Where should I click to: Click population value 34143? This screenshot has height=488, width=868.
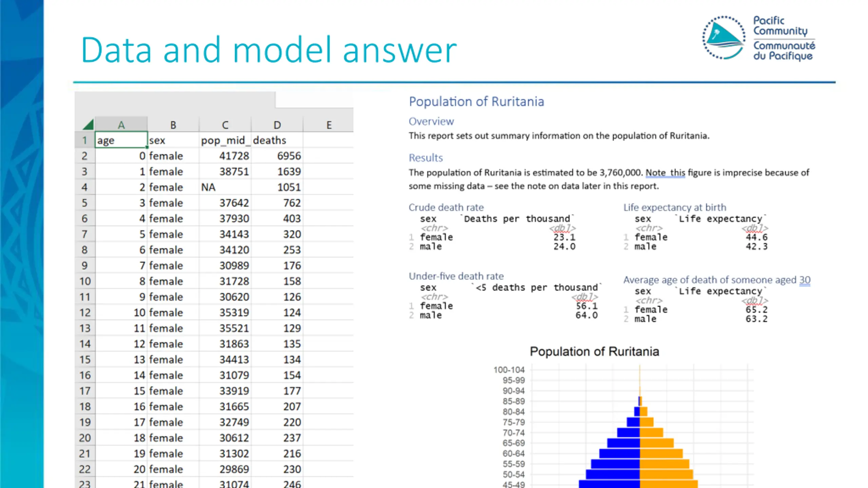tap(234, 234)
